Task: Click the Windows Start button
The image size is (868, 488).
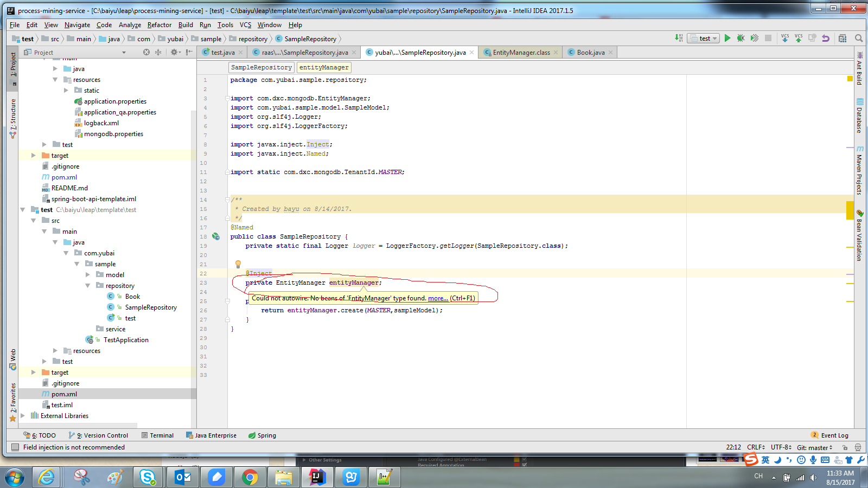Action: (15, 477)
